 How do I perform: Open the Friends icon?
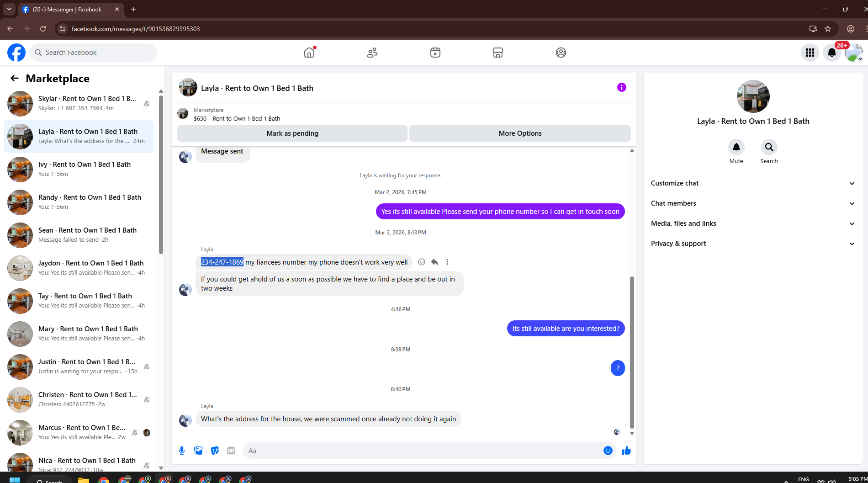click(x=372, y=53)
